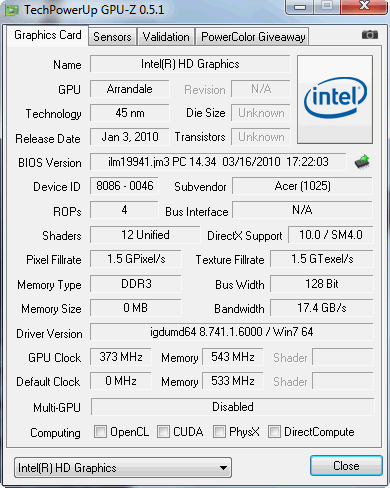The height and width of the screenshot is (488, 390).
Task: Click the BIOS Version field
Action: (218, 162)
